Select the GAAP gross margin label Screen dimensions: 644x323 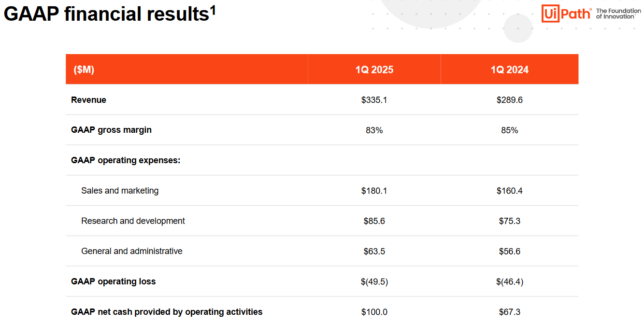coord(111,130)
